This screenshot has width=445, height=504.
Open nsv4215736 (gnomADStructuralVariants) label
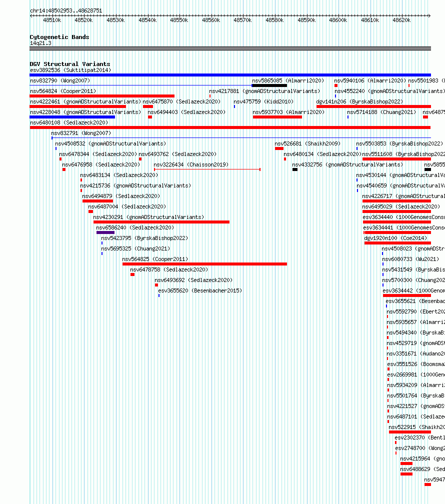click(x=135, y=186)
